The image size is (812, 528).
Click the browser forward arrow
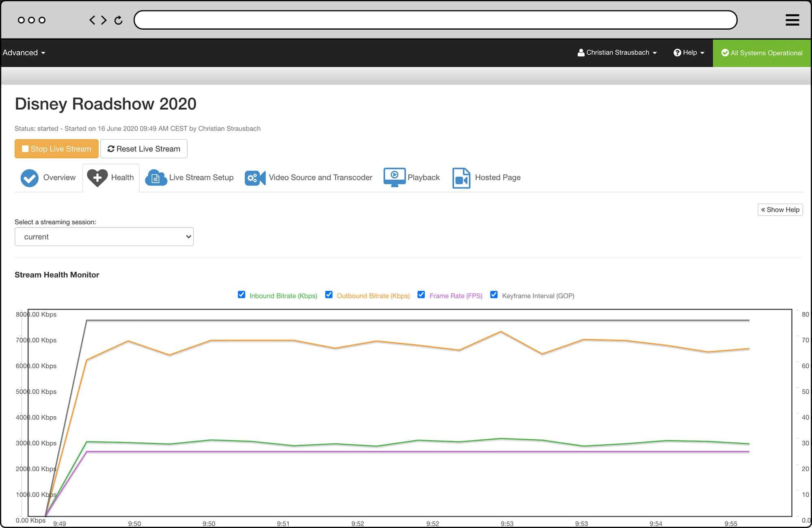(x=104, y=20)
